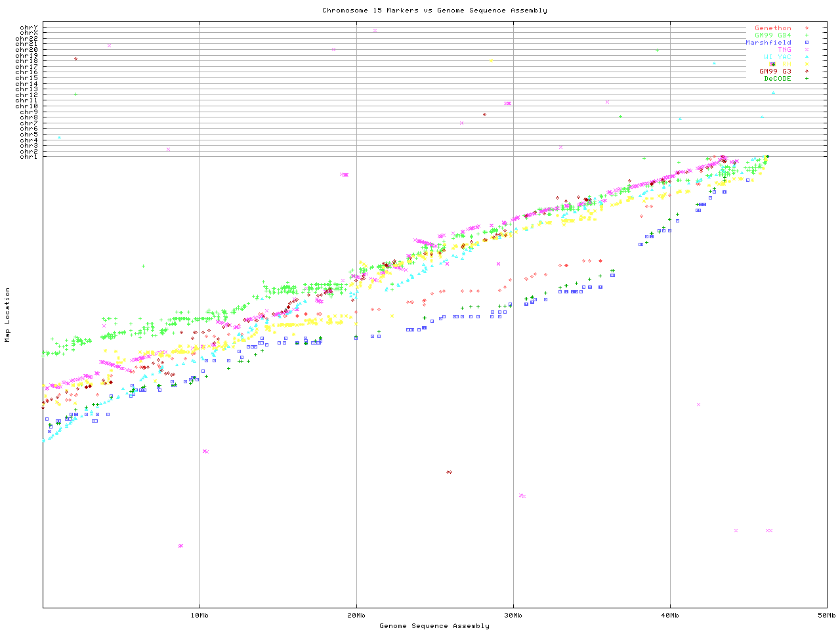The height and width of the screenshot is (630, 840).
Task: Click the GM99 GB4 plus legend marker
Action: point(807,35)
